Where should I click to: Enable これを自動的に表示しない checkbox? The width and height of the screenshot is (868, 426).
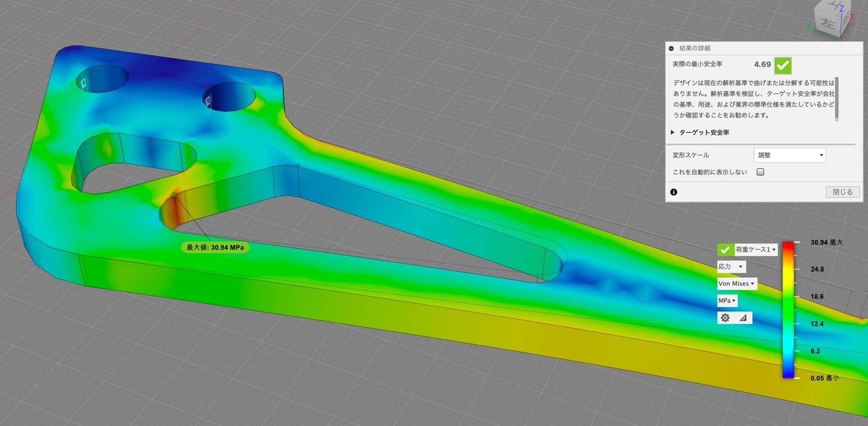760,172
